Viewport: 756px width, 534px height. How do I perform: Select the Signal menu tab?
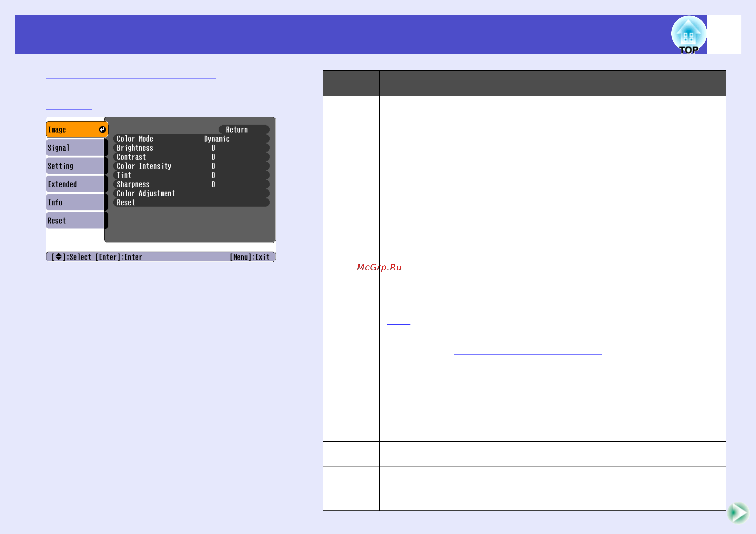[75, 148]
